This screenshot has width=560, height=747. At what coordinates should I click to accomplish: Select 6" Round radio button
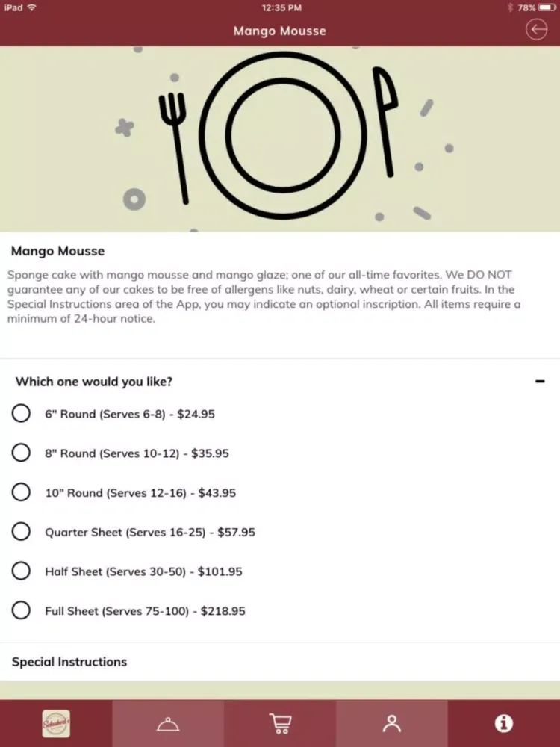coord(21,414)
